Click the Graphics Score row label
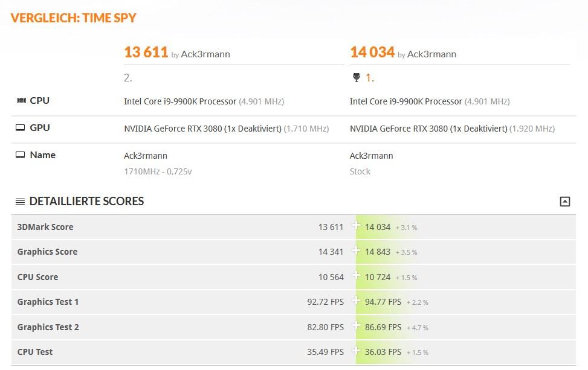The image size is (588, 370). (x=47, y=252)
